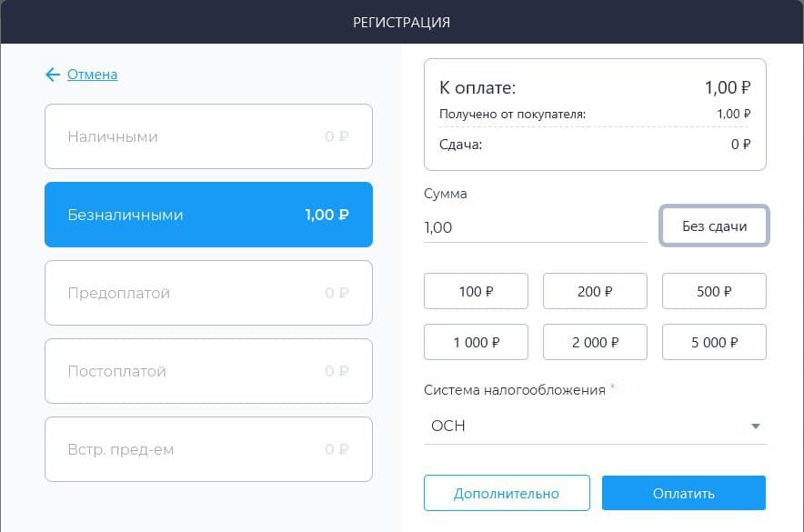Image resolution: width=804 pixels, height=532 pixels.
Task: Add the 100 ₽ quick amount
Action: pyautogui.click(x=476, y=291)
